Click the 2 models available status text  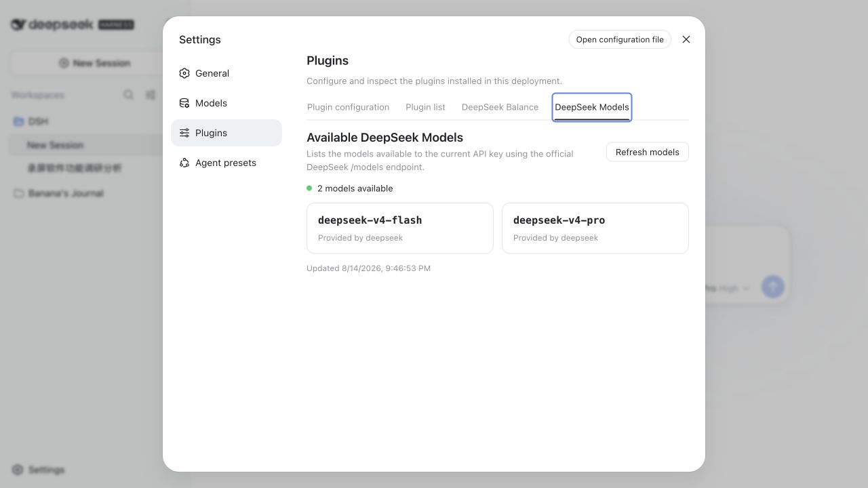[x=355, y=188]
